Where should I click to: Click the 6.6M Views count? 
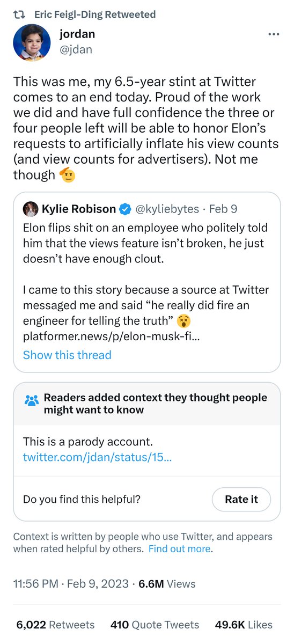coord(167,584)
